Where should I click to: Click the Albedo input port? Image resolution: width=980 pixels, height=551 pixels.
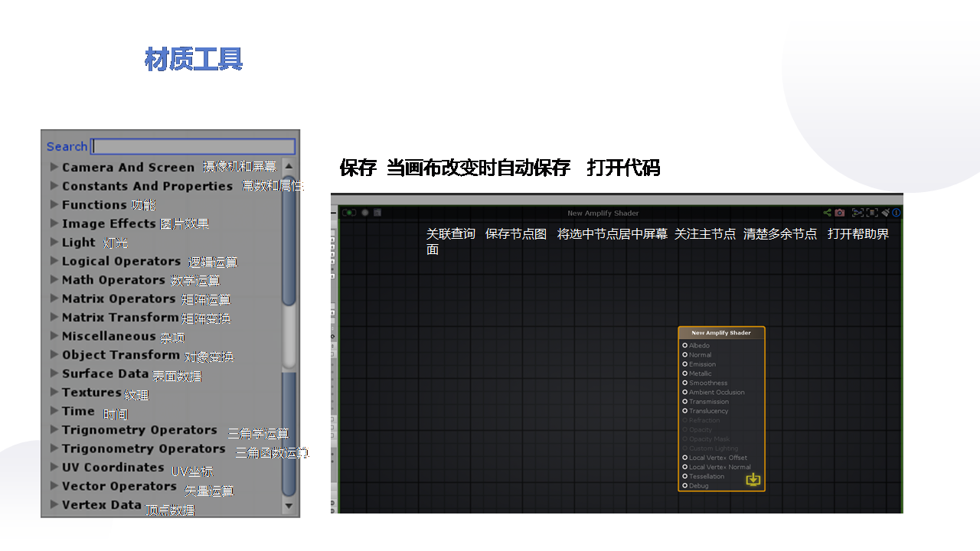coord(685,345)
